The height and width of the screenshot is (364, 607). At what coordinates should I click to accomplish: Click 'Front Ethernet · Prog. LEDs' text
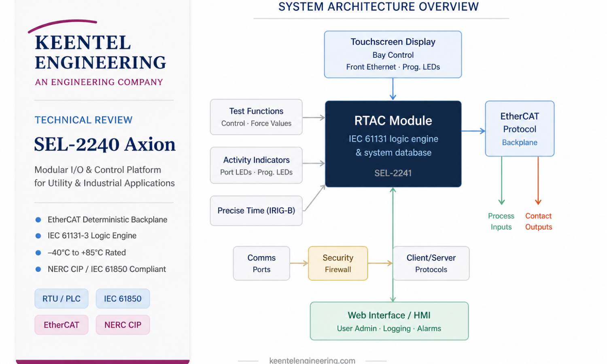pyautogui.click(x=393, y=67)
